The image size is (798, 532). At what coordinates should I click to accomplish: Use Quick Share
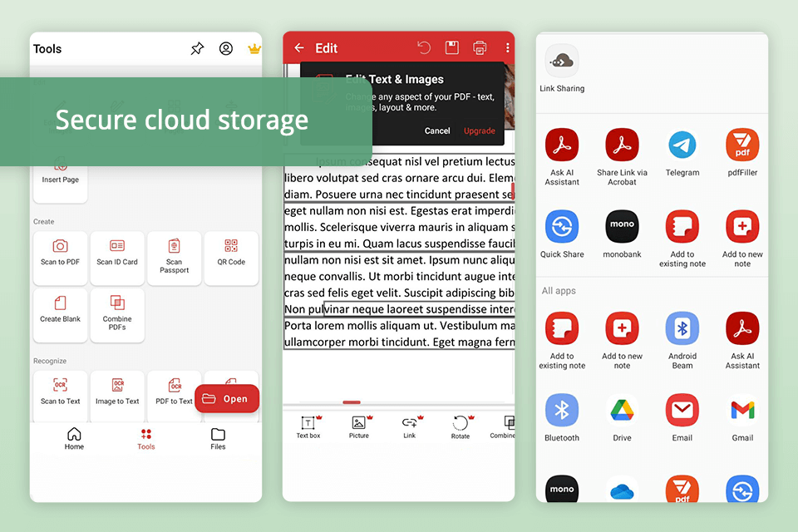[562, 234]
